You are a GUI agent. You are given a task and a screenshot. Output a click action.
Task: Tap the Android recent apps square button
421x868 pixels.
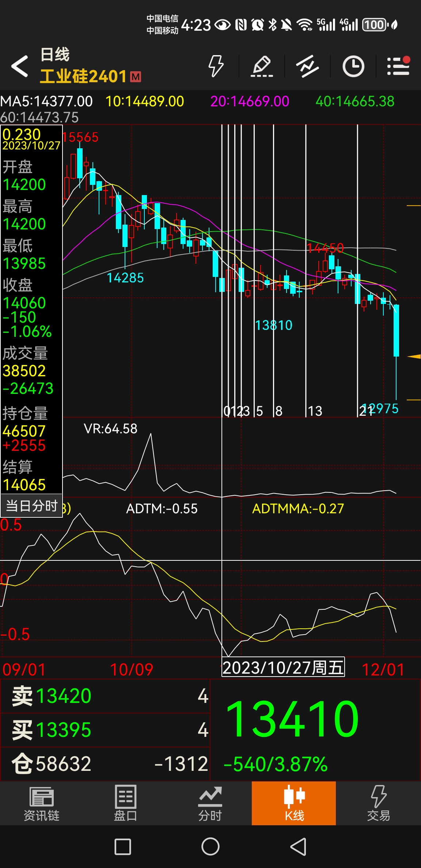click(x=123, y=846)
